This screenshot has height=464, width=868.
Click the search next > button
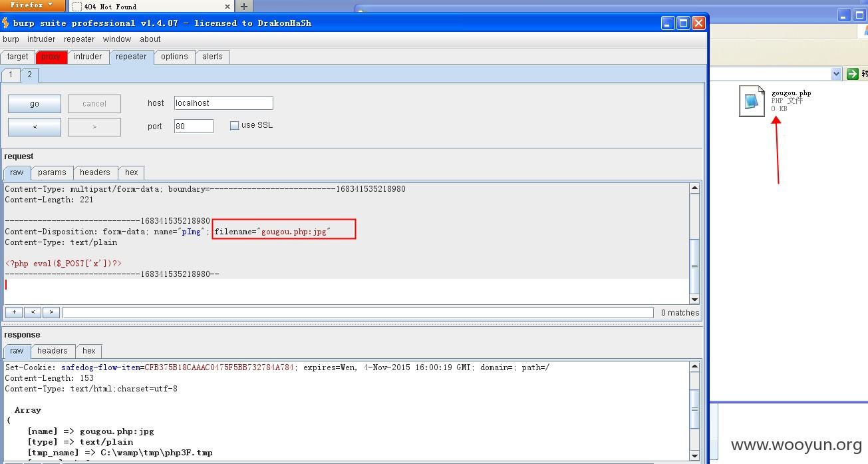click(x=51, y=312)
